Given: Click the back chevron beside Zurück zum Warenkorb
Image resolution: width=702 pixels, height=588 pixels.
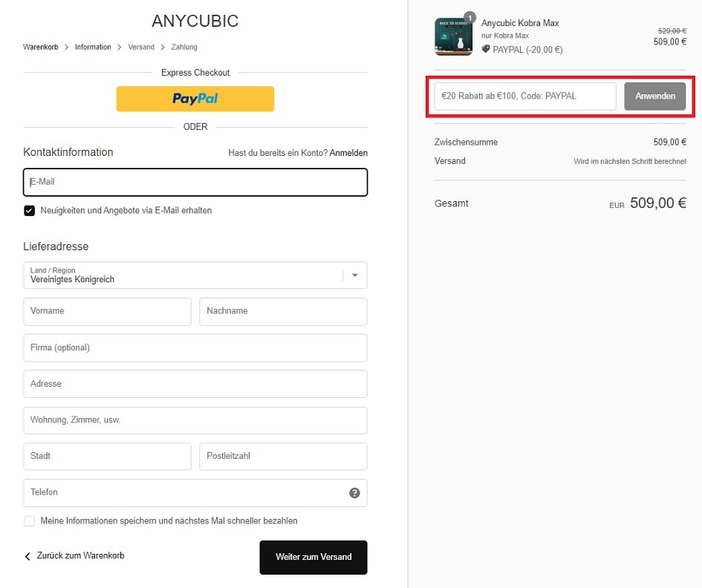Looking at the screenshot, I should tap(27, 556).
